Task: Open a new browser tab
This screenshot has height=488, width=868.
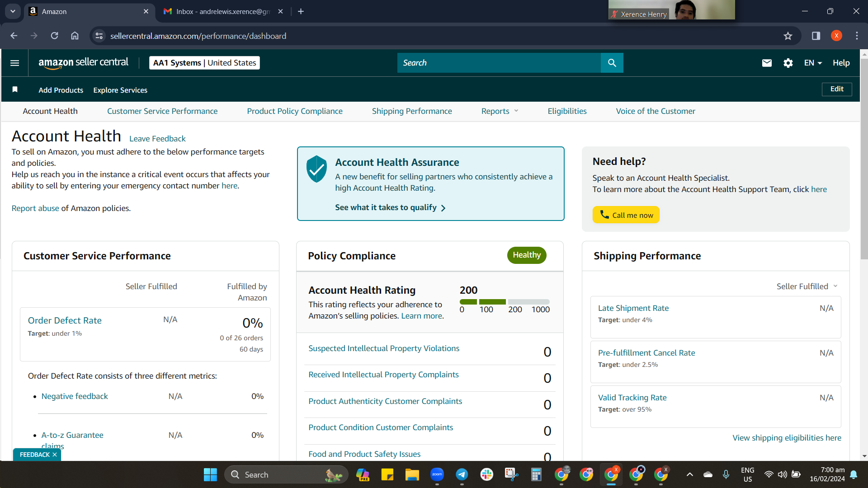Action: pos(301,11)
